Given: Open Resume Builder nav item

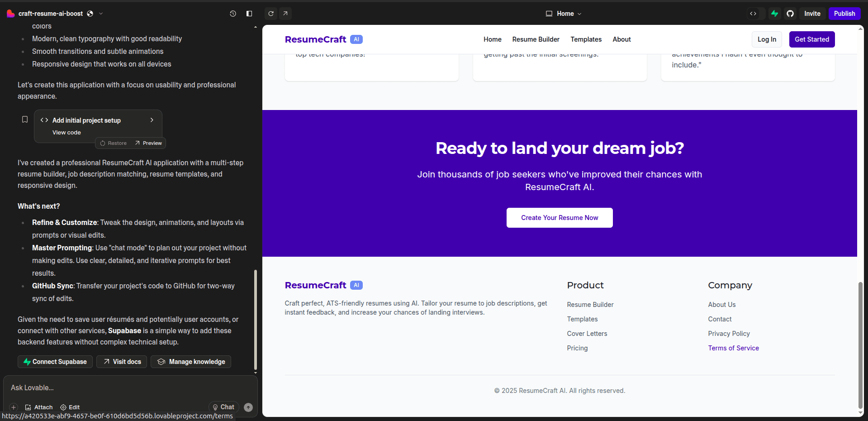Looking at the screenshot, I should click(536, 39).
